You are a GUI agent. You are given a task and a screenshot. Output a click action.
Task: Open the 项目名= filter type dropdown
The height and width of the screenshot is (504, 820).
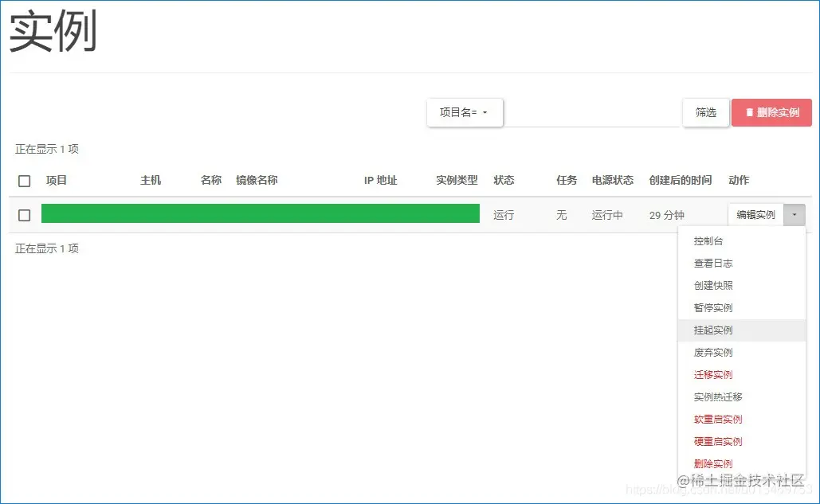tap(465, 112)
